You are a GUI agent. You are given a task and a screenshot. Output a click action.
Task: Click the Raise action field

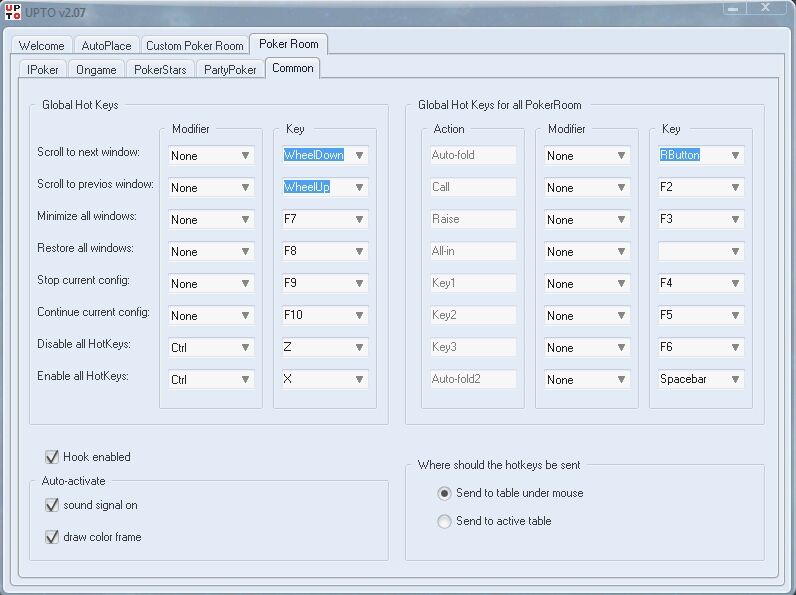(473, 219)
